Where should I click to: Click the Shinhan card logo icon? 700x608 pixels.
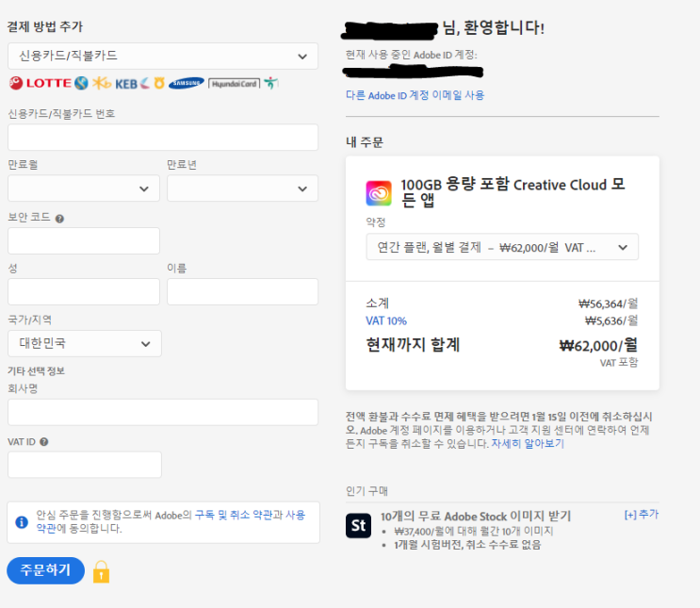click(x=81, y=83)
